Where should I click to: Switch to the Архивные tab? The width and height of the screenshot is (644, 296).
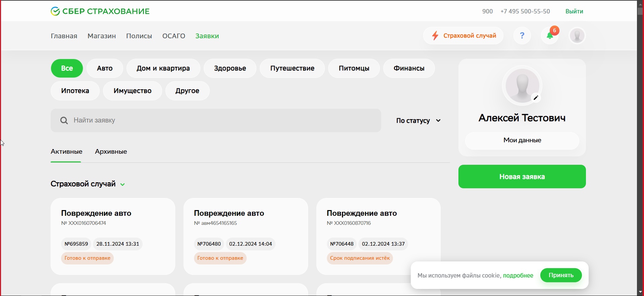click(x=111, y=152)
